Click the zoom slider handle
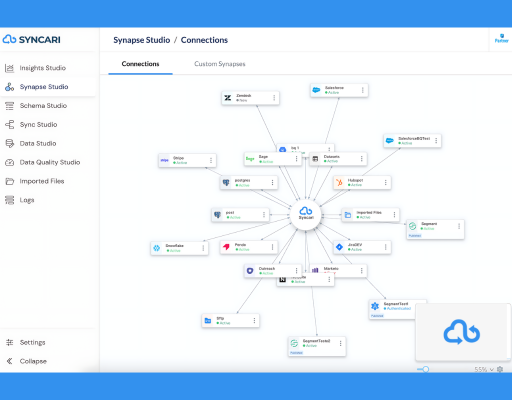 pyautogui.click(x=426, y=369)
